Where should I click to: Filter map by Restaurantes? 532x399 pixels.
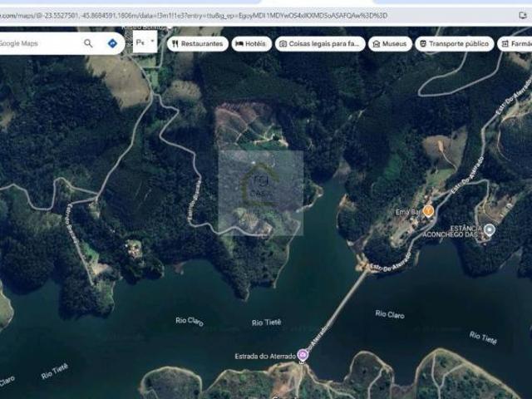(x=197, y=44)
